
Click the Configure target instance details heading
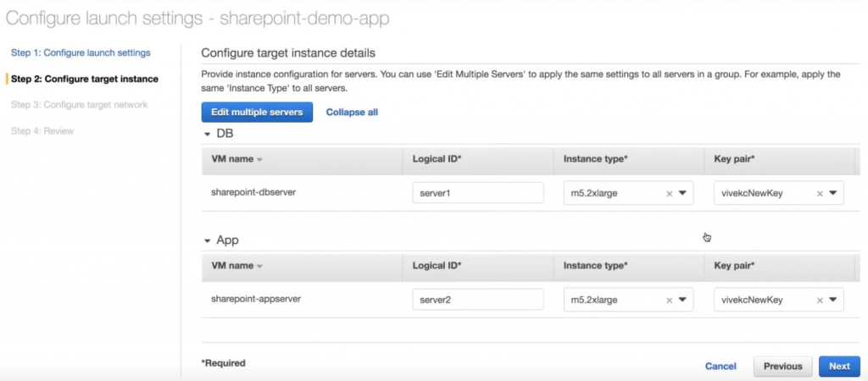(x=288, y=53)
